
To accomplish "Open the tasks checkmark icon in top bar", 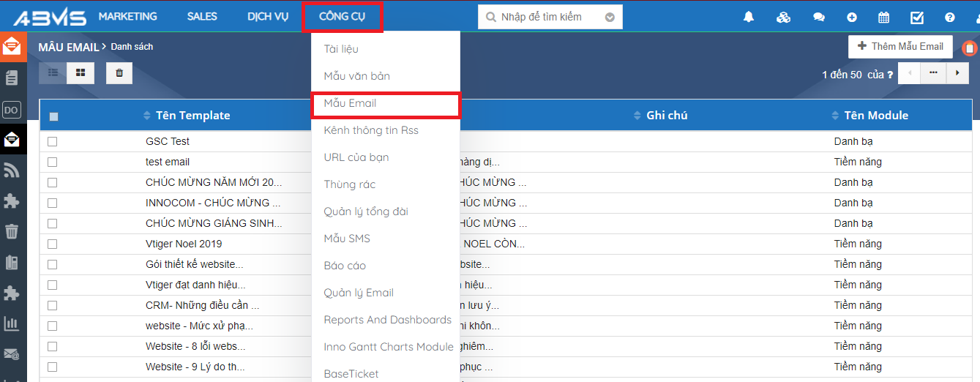I will click(917, 18).
